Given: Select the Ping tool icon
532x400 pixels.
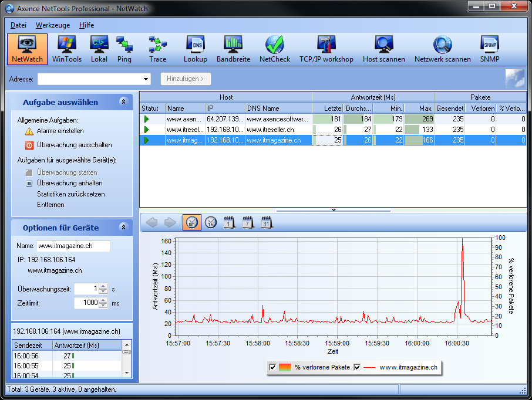Looking at the screenshot, I should pos(124,49).
